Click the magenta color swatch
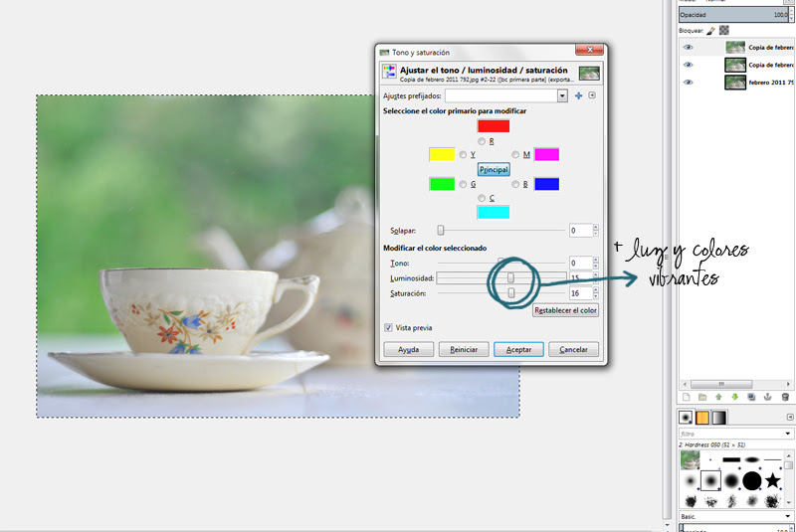Screen dimensions: 796x532 coord(546,155)
